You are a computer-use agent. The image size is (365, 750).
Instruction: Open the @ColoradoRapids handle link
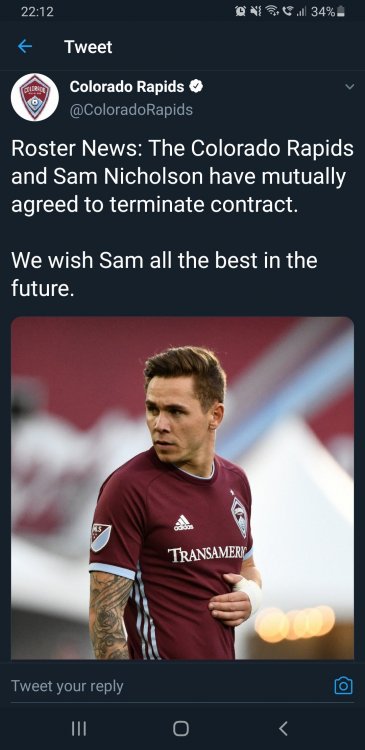[131, 110]
